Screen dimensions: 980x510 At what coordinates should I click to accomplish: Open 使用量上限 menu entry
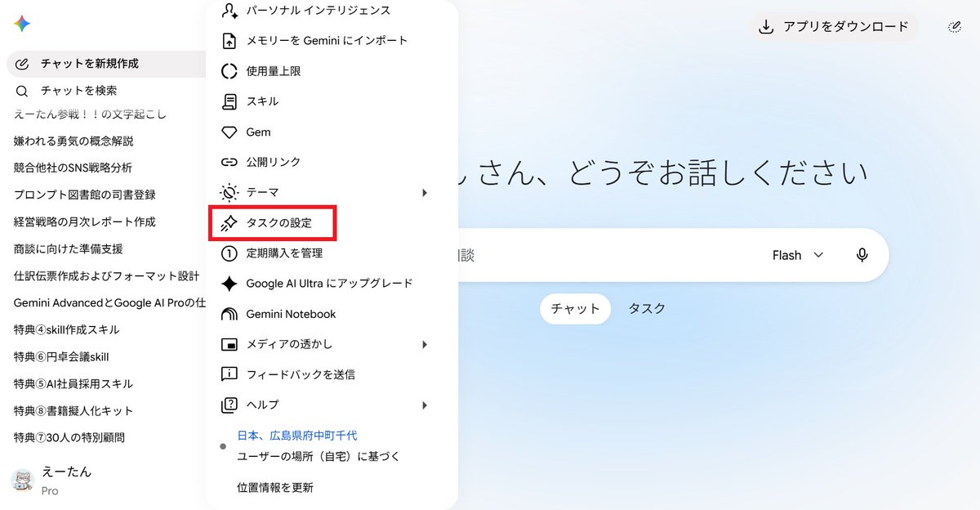point(331,71)
